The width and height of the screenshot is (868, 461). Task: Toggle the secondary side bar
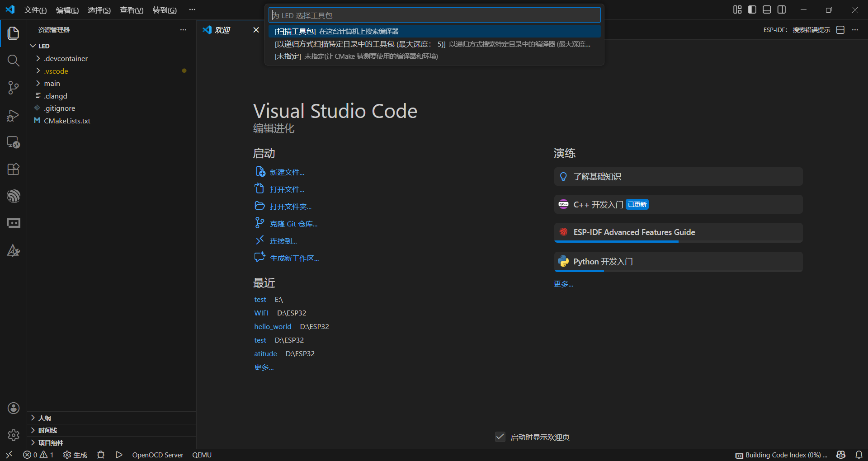(782, 9)
